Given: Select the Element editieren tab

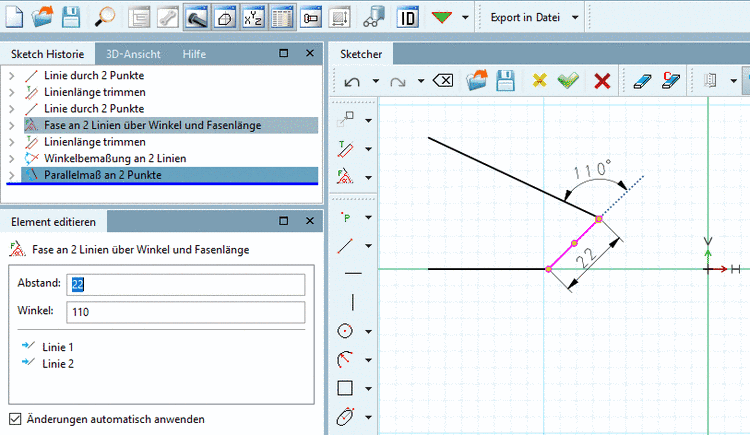Looking at the screenshot, I should [x=54, y=222].
